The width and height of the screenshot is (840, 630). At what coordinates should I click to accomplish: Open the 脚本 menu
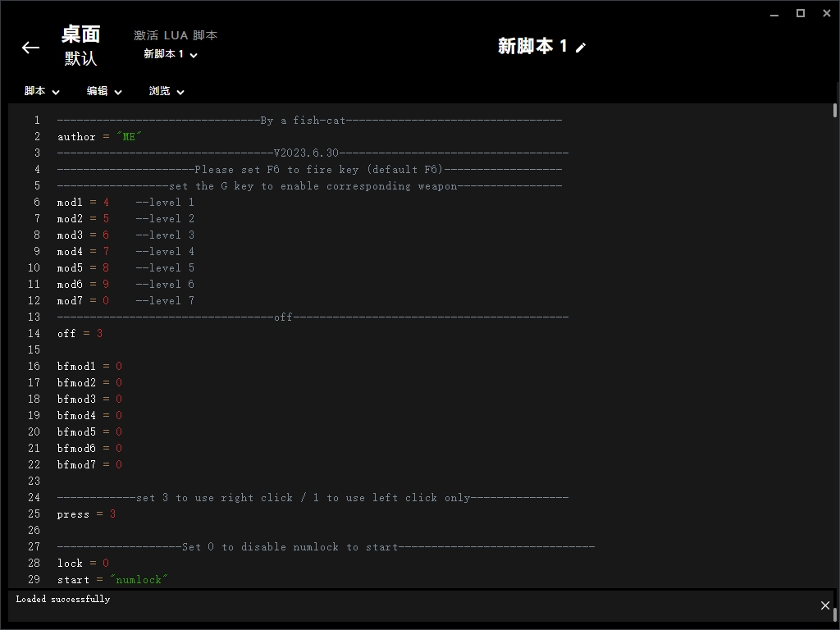tap(42, 91)
